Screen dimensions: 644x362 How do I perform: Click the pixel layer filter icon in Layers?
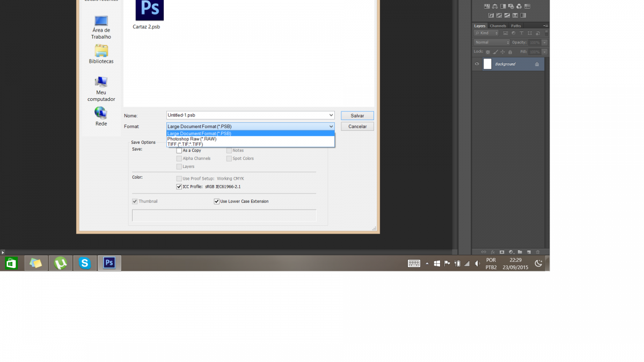506,33
